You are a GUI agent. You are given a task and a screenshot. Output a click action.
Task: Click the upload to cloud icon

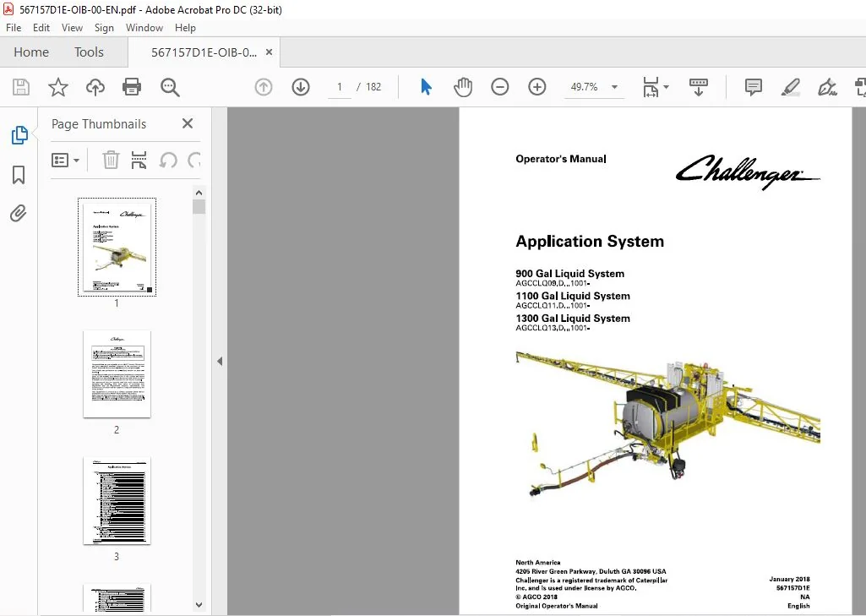[95, 87]
